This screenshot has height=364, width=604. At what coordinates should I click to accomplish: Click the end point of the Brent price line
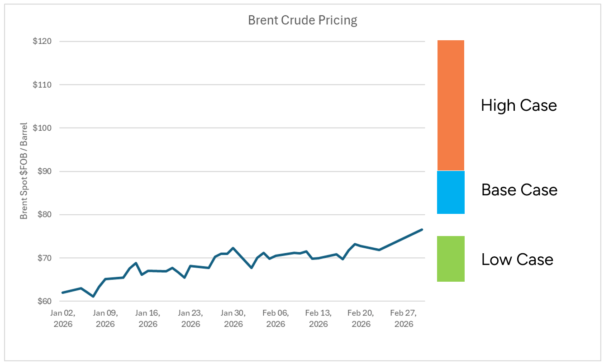(x=422, y=230)
